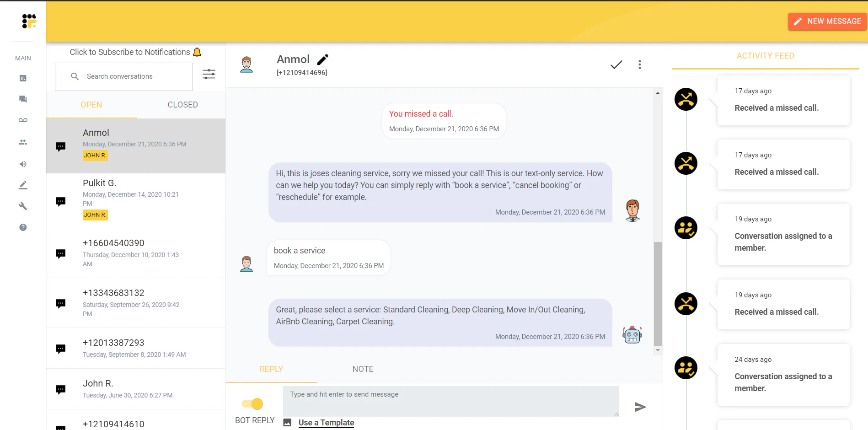View contacts via the people icon
The width and height of the screenshot is (868, 430).
(23, 142)
